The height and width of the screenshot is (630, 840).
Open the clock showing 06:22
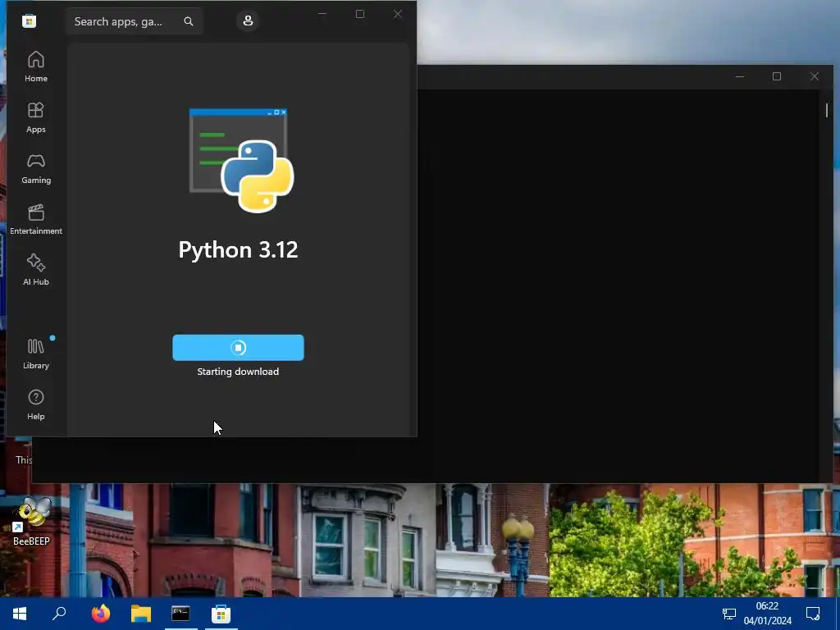(x=767, y=614)
